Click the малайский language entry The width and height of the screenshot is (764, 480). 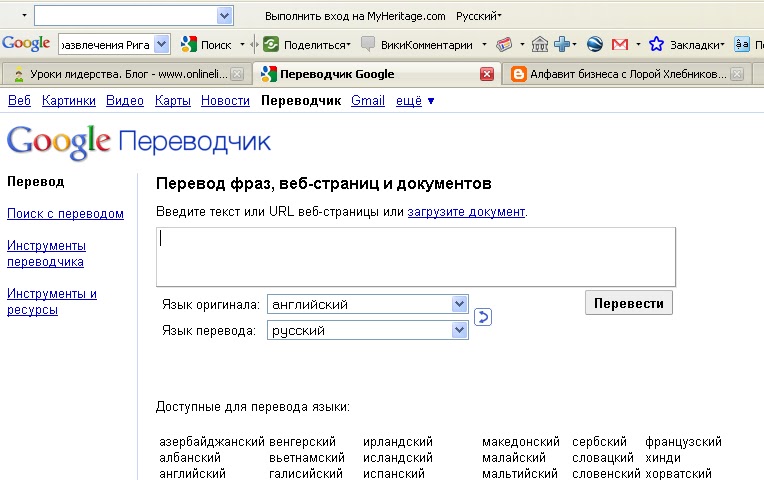(514, 458)
